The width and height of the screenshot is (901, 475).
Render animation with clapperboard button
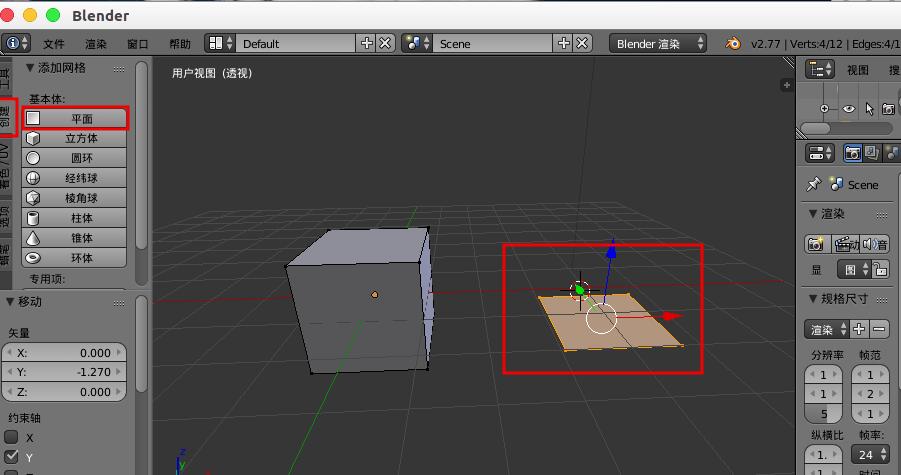tap(846, 244)
